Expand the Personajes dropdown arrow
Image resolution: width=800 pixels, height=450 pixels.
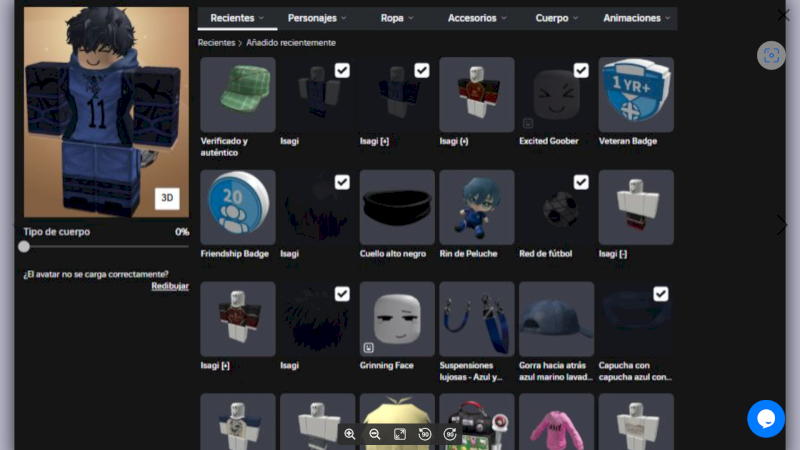tap(344, 18)
